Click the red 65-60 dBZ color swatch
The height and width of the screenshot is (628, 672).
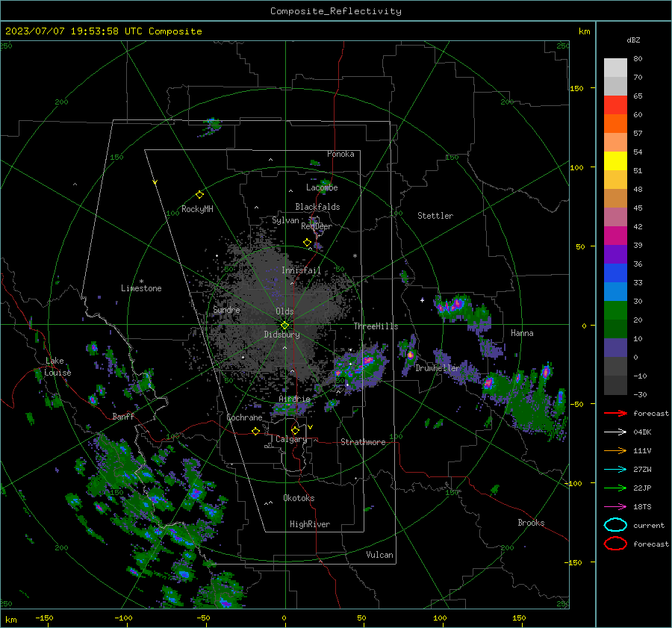(615, 105)
